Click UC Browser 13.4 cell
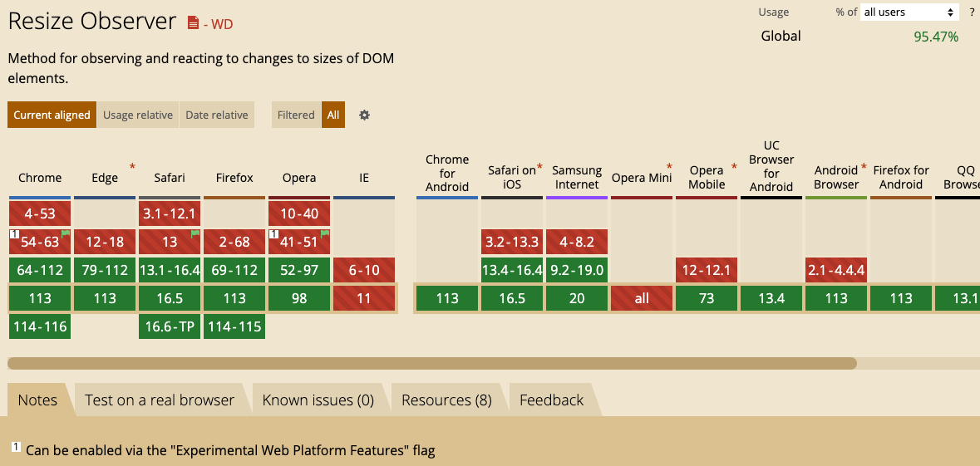This screenshot has width=980, height=466. coord(772,298)
